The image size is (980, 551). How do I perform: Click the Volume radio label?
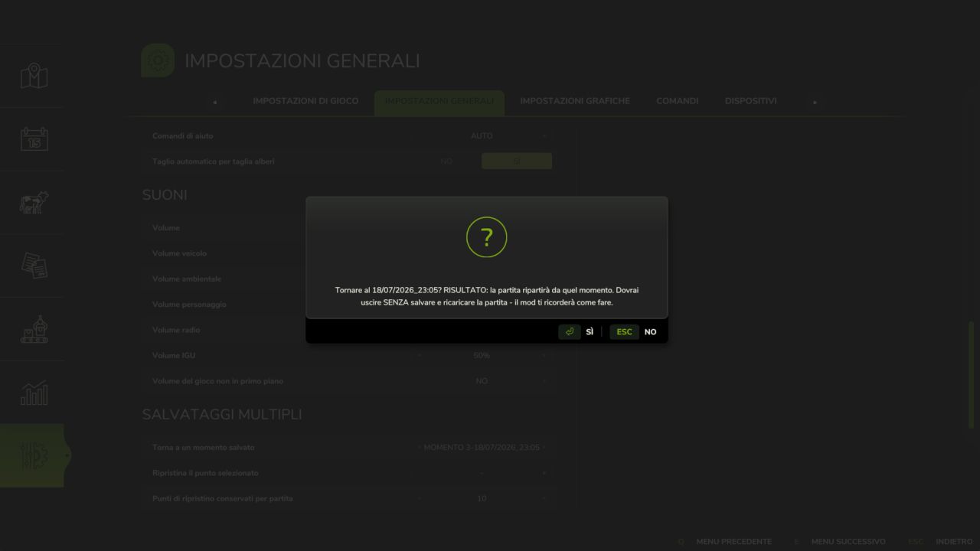(x=178, y=330)
